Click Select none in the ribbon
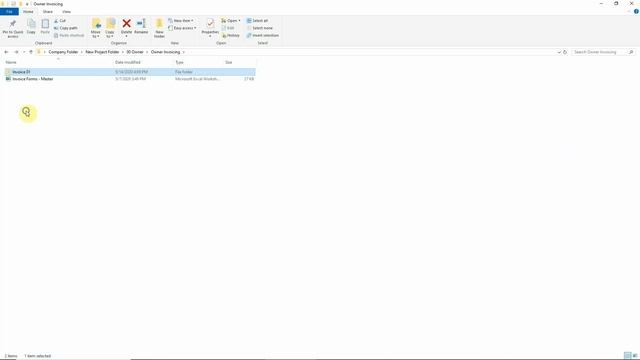Viewport: 640px width, 360px height. point(260,28)
